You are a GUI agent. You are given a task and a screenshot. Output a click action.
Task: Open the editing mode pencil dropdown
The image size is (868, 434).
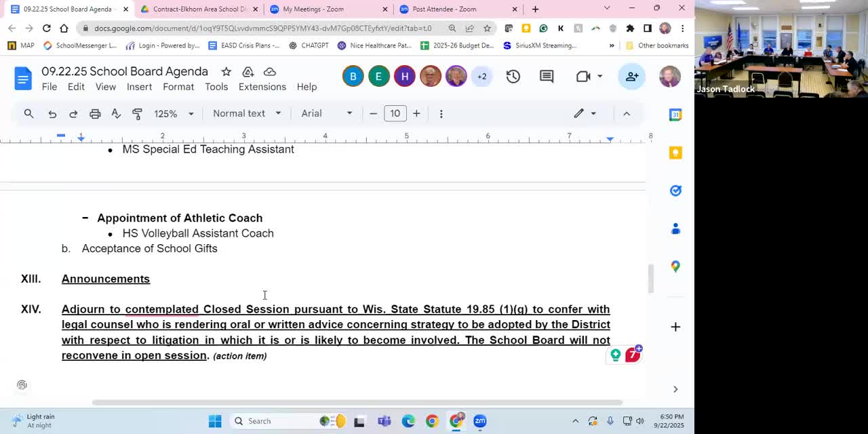click(585, 113)
